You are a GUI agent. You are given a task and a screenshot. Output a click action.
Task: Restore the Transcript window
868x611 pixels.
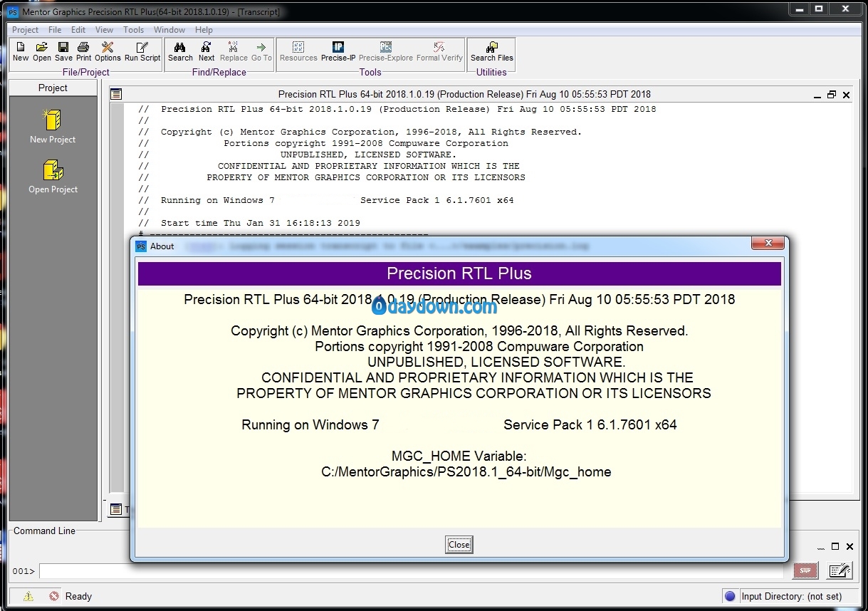click(x=832, y=95)
